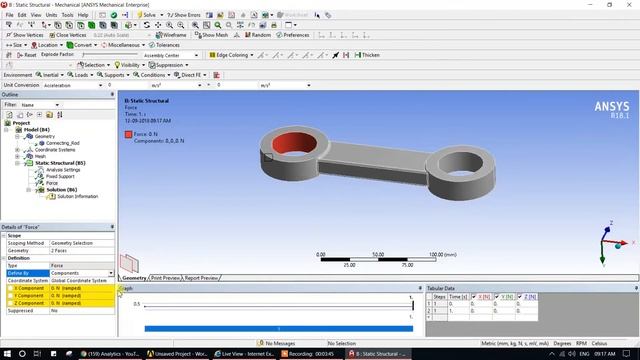Click the Print toolbar icon
The width and height of the screenshot is (640, 360).
[274, 25]
